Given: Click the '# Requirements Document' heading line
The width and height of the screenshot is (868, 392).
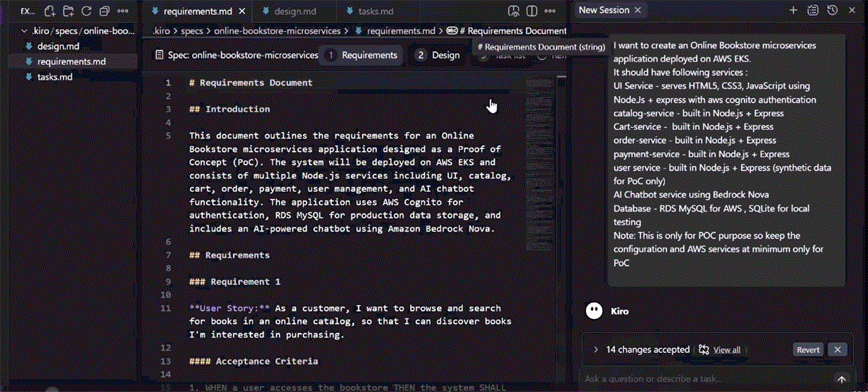Looking at the screenshot, I should 251,82.
